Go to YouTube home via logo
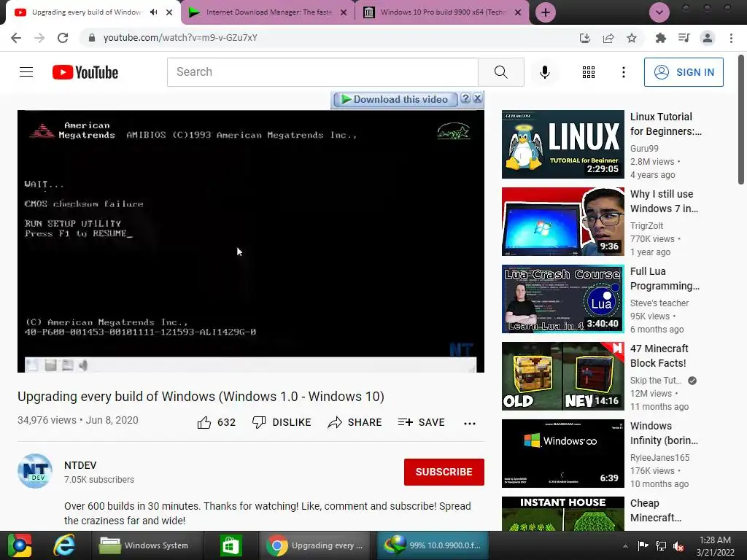Viewport: 747px width, 560px height. [x=85, y=72]
